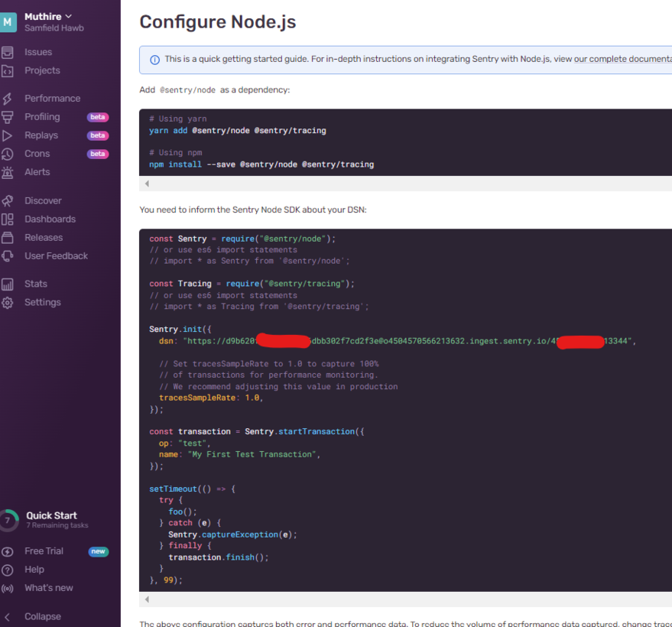Start the Free Trial link
The height and width of the screenshot is (627, 672).
(x=44, y=551)
